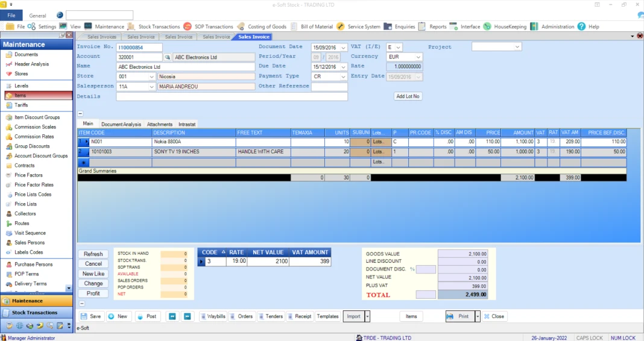The width and height of the screenshot is (644, 341).
Task: Open Item Discount Groups
Action: coord(37,117)
